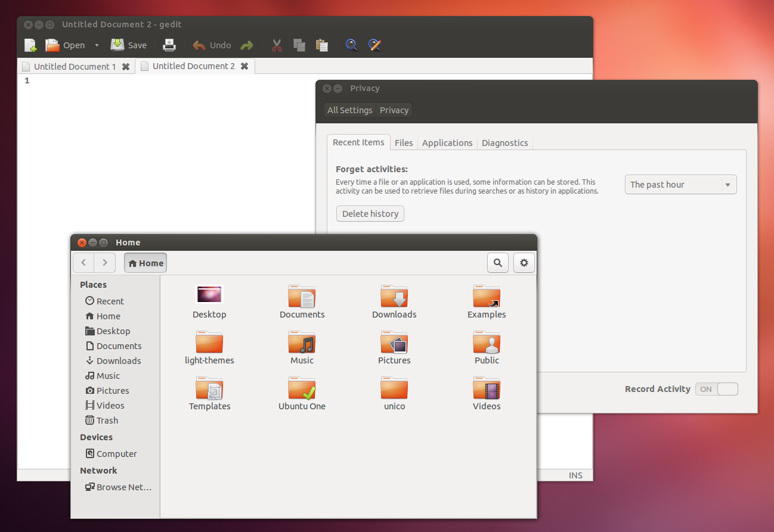Select Computer under Devices

point(116,454)
